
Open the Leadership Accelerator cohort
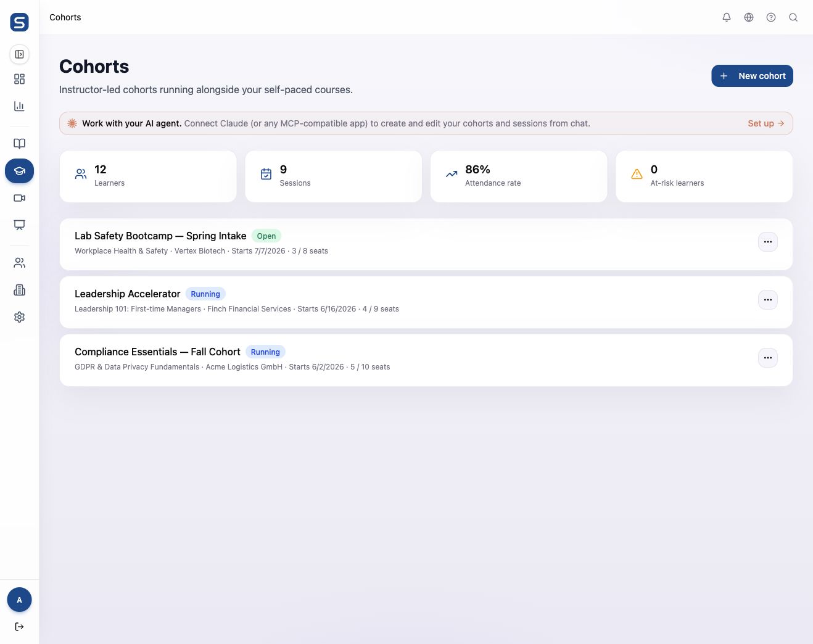tap(128, 294)
